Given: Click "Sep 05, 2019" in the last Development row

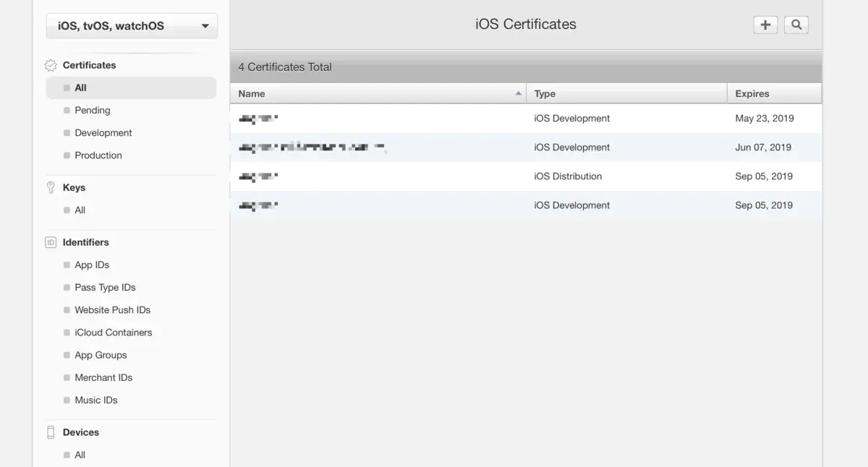Looking at the screenshot, I should coord(764,205).
